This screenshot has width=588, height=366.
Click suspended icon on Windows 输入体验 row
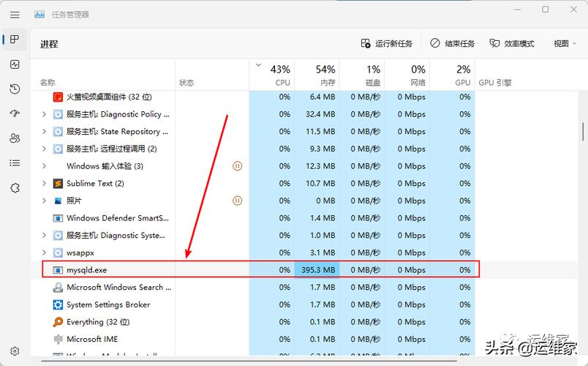point(238,166)
